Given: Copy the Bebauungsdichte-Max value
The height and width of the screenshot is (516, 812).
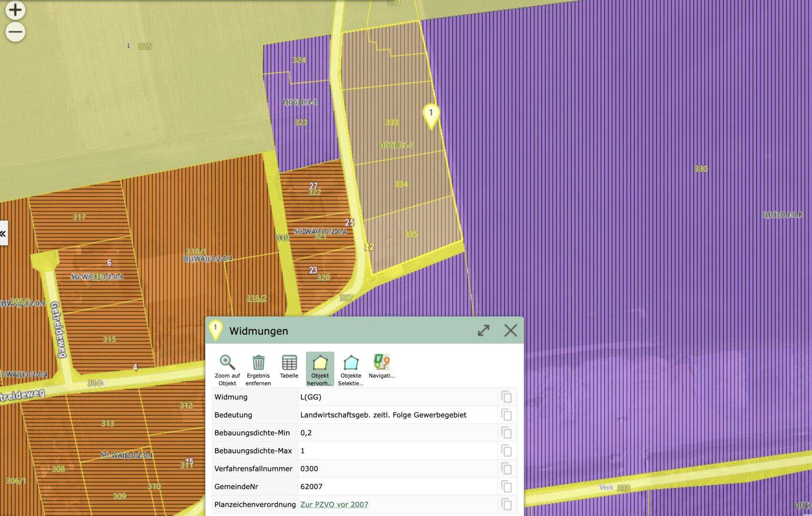Looking at the screenshot, I should point(506,451).
